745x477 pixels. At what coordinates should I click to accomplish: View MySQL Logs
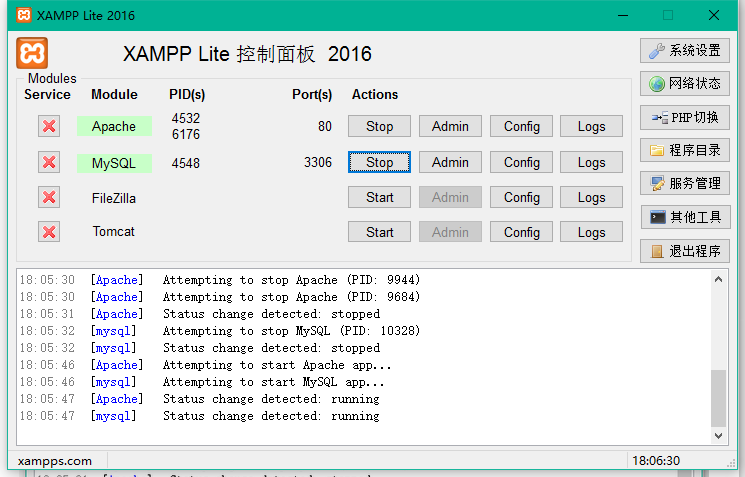[x=592, y=162]
